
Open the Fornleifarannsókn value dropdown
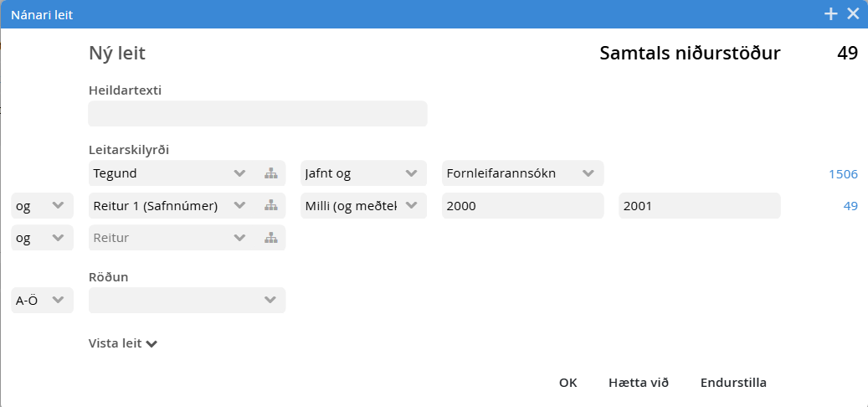point(588,174)
